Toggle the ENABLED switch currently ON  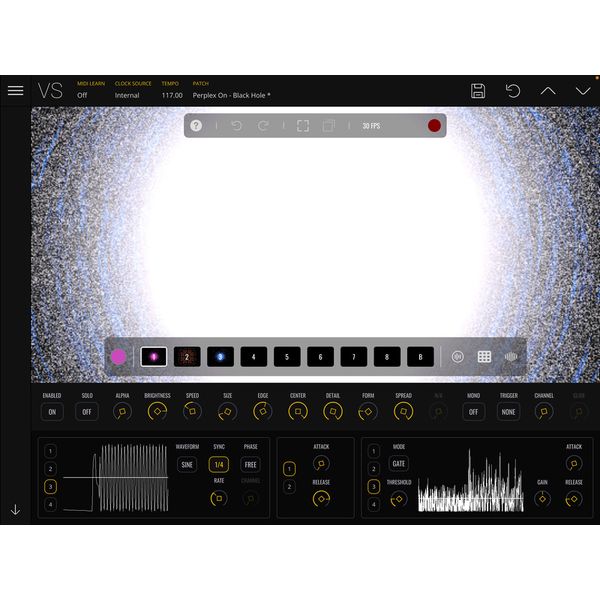click(52, 411)
